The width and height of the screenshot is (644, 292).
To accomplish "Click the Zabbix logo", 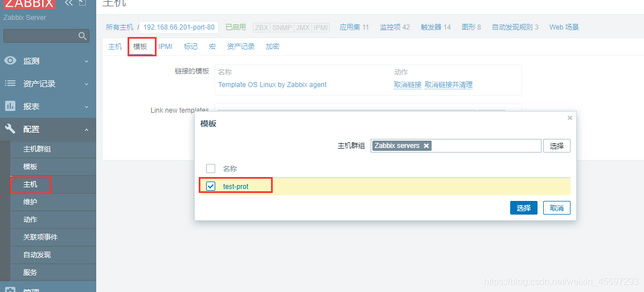I will pyautogui.click(x=28, y=3).
